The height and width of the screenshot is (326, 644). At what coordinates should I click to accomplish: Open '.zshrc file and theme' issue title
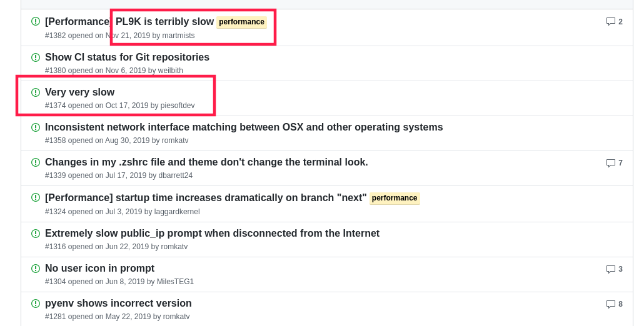tap(206, 162)
